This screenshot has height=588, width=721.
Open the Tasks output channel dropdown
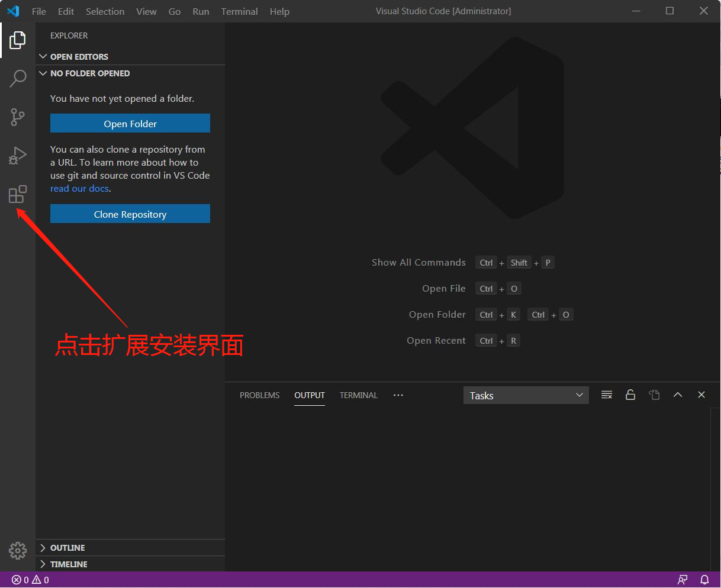[x=526, y=395]
